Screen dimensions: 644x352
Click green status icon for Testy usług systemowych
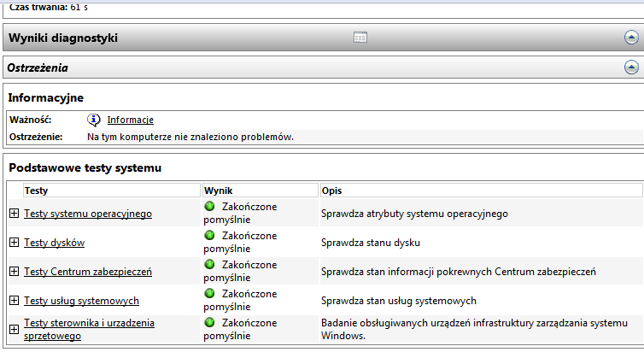tap(209, 294)
